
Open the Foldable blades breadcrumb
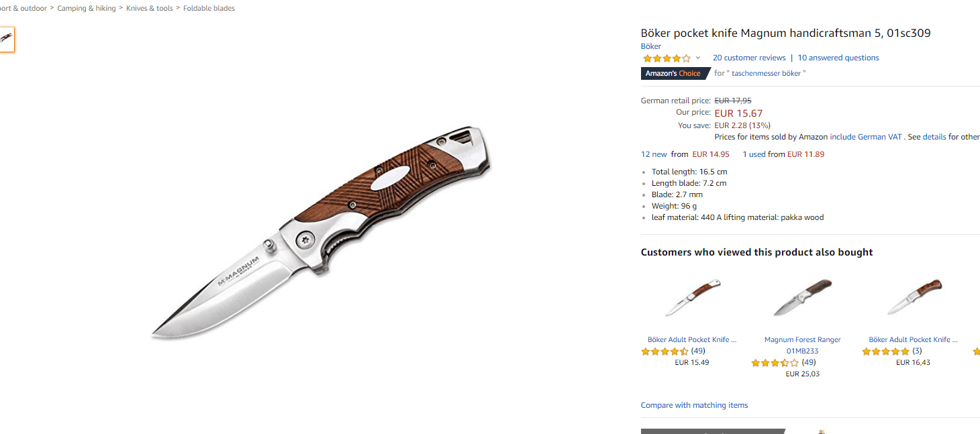tap(209, 8)
